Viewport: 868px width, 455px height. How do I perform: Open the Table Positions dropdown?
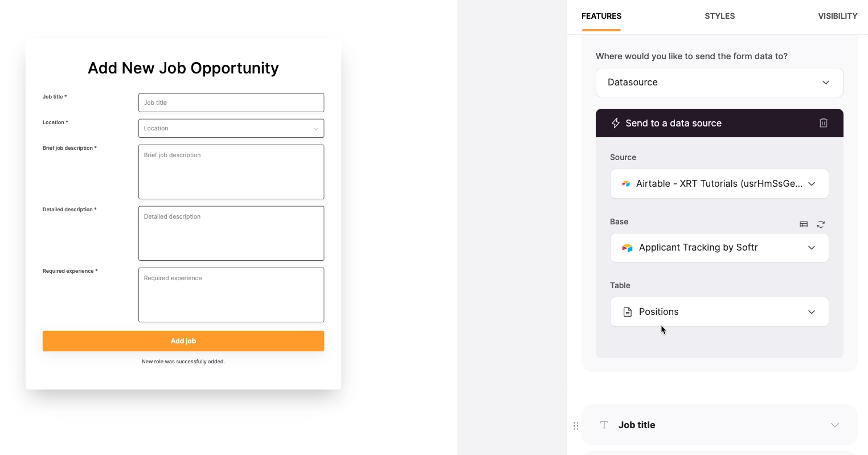point(719,311)
